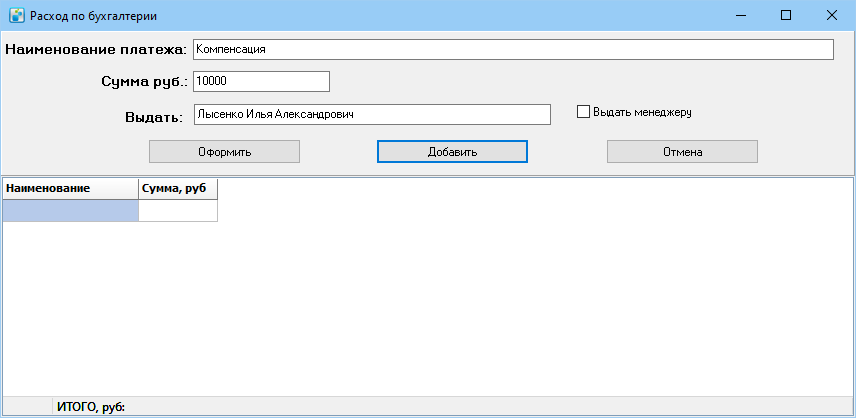856x418 pixels.
Task: Click the Оформить button
Action: pyautogui.click(x=224, y=152)
